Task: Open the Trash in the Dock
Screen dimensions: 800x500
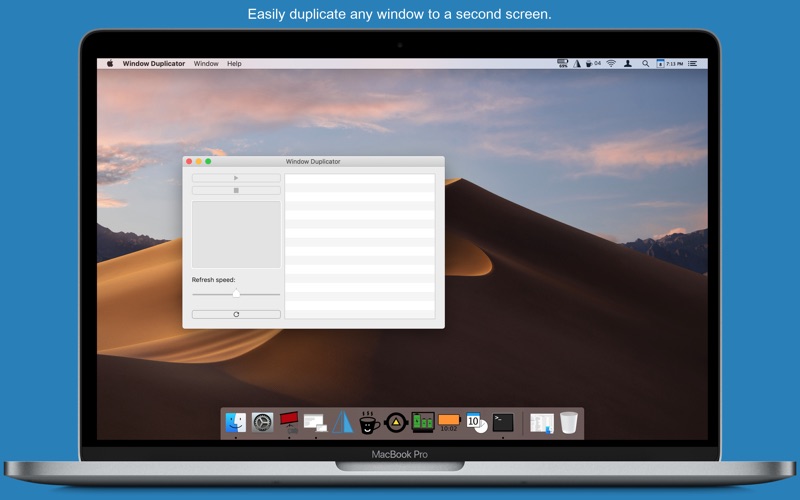Action: (569, 422)
